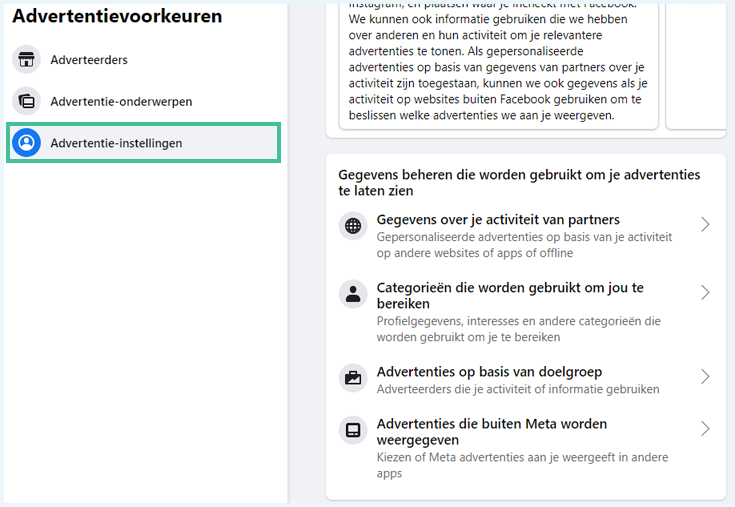Open the Adverteerders menu item
This screenshot has height=507, width=735.
(143, 60)
